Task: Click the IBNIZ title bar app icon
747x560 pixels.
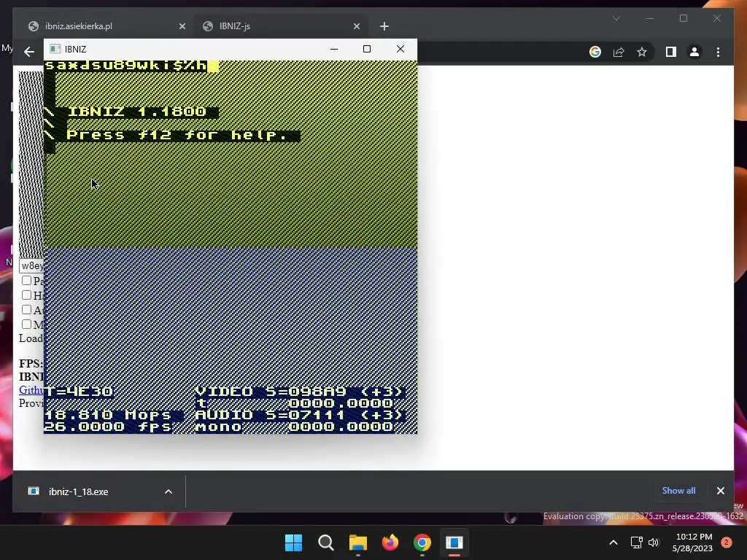Action: [x=55, y=49]
